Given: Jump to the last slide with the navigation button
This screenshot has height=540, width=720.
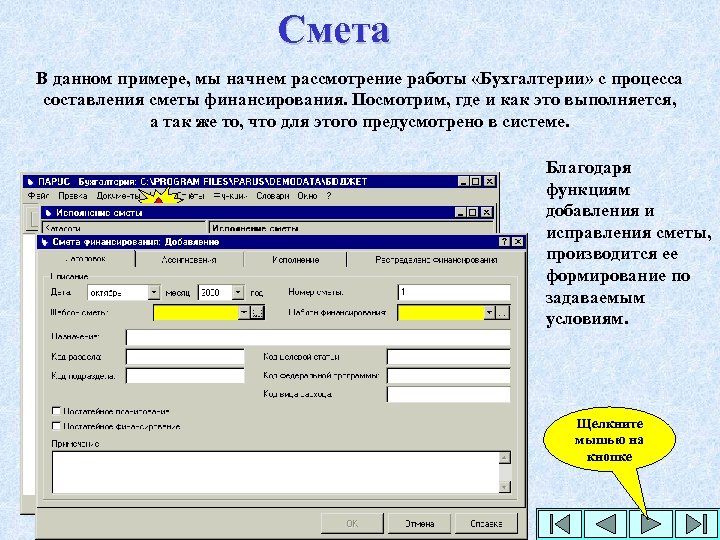Looking at the screenshot, I should tap(696, 523).
